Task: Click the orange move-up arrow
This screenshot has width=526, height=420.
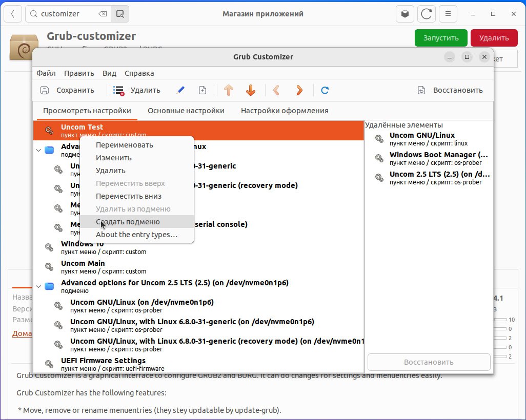Action: 229,90
